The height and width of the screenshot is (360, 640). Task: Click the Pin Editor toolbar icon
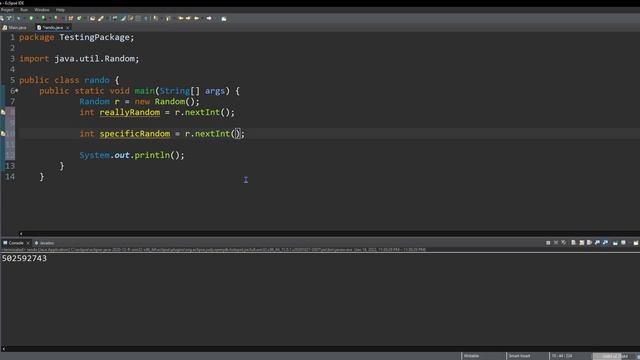click(224, 19)
